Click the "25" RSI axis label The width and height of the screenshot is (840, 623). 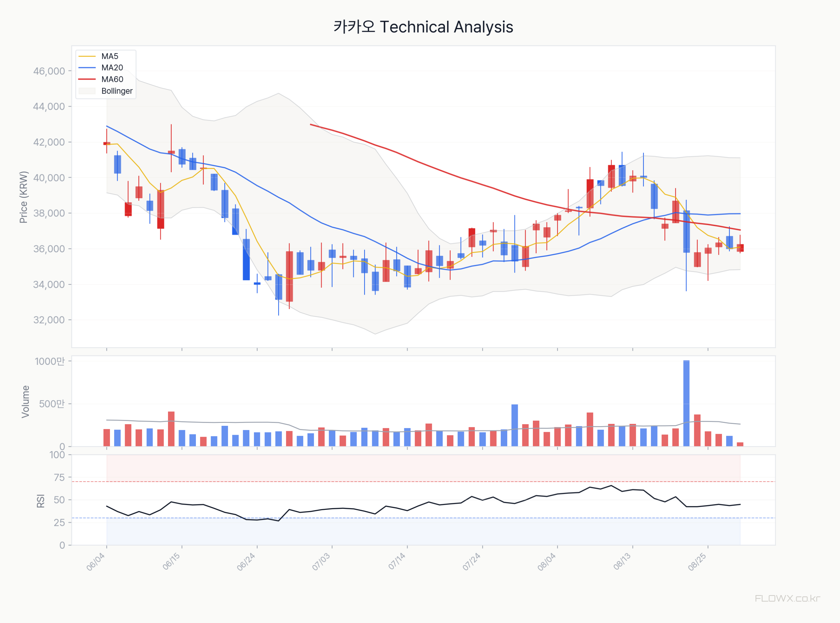60,523
